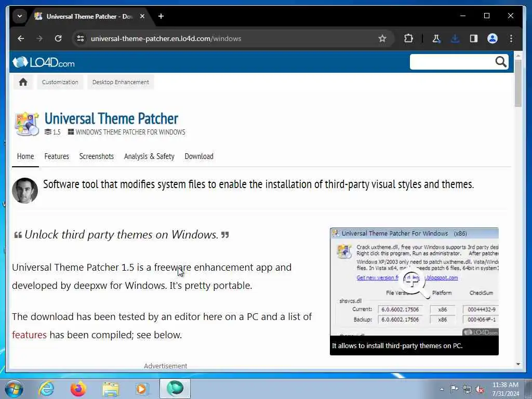Toggle the browser side panel
Viewport: 532px width, 399px height.
coord(474,38)
